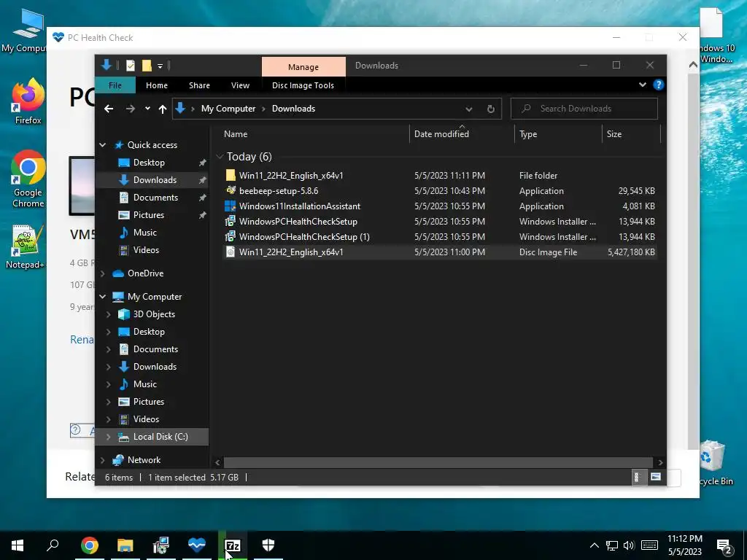Select WindowsPCHealthCheckSetup (1) installer

tap(438, 237)
